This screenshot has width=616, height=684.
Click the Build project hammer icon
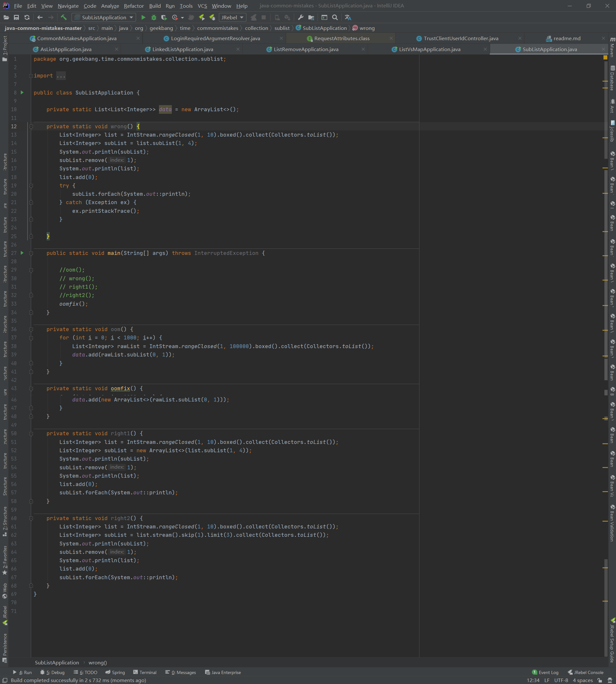(64, 18)
